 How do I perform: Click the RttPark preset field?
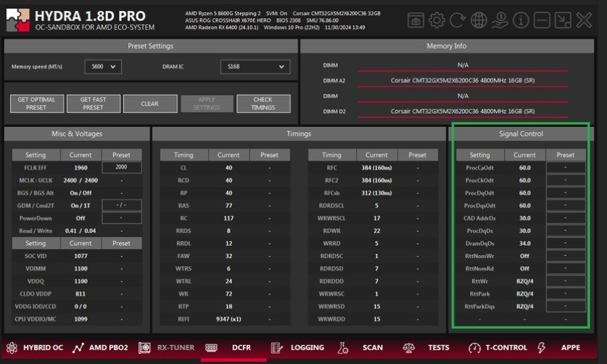pos(566,294)
